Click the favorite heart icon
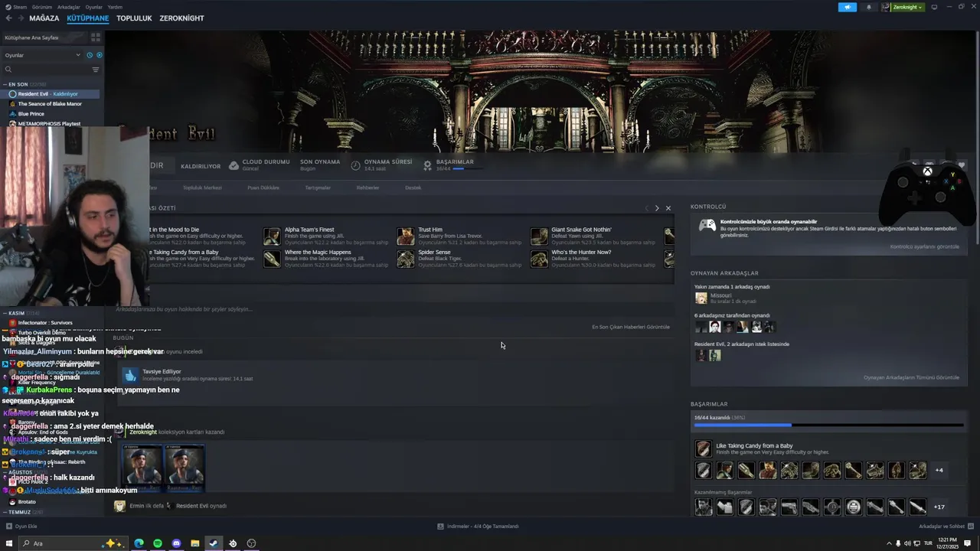980x551 pixels. (x=962, y=165)
